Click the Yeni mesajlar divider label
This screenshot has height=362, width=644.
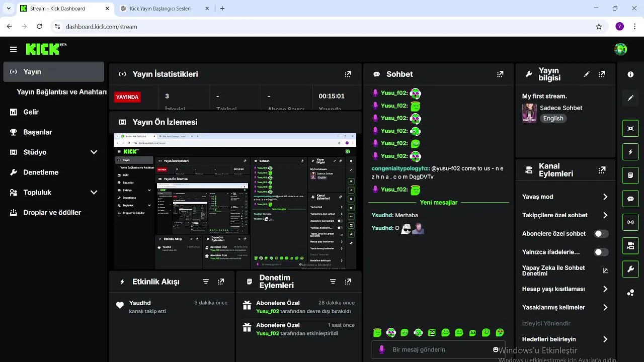(439, 203)
